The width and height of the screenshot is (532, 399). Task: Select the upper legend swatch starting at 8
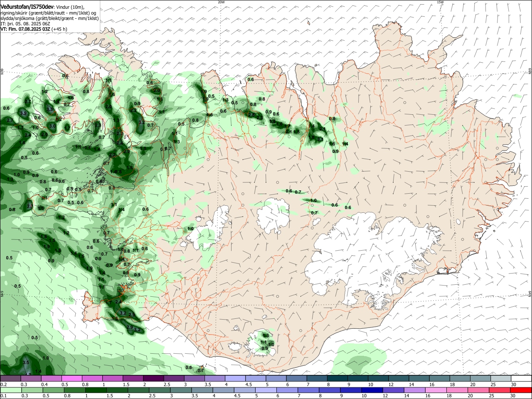tap(337, 379)
